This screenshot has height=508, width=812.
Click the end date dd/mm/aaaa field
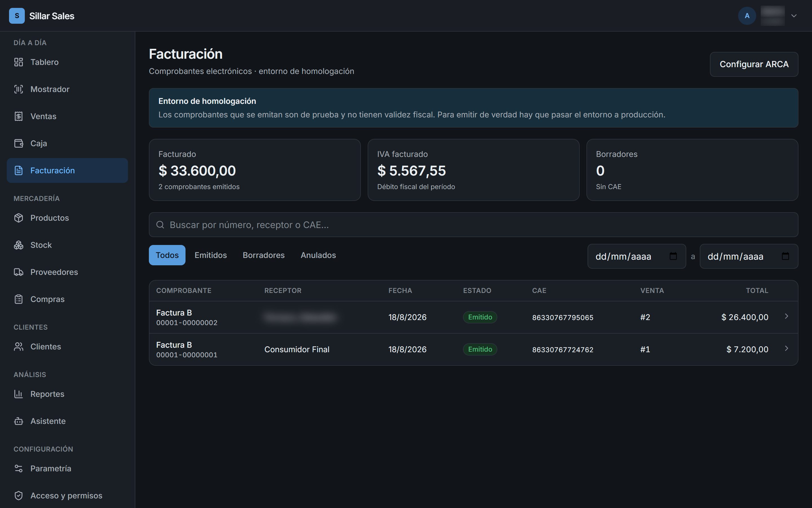pyautogui.click(x=749, y=256)
